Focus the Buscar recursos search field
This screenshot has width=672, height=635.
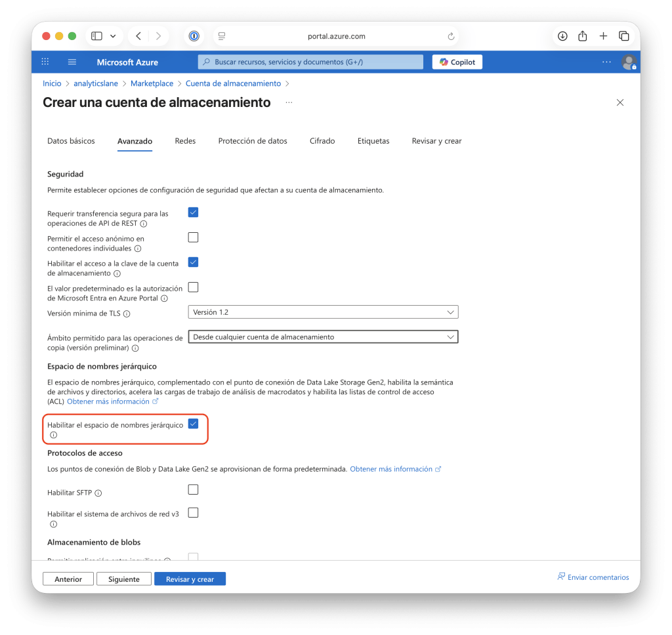pos(310,62)
